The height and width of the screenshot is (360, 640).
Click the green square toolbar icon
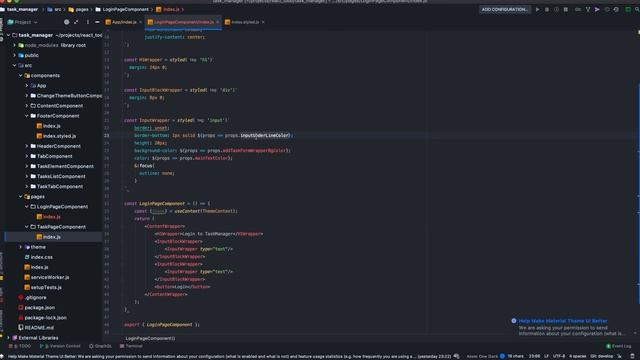point(628,9)
